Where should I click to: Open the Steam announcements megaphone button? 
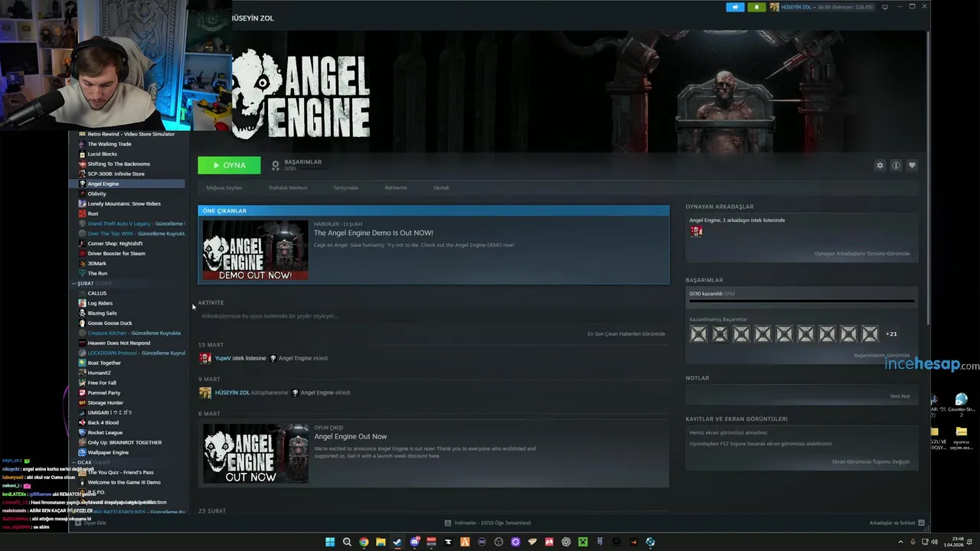tap(735, 7)
